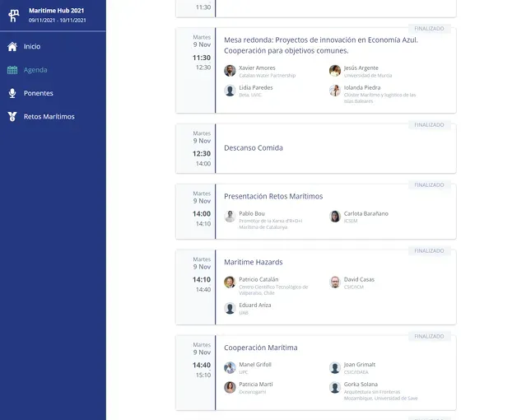Open Eduard Ariza's avatar
Viewport: 526px width, 420px height.
coord(230,308)
